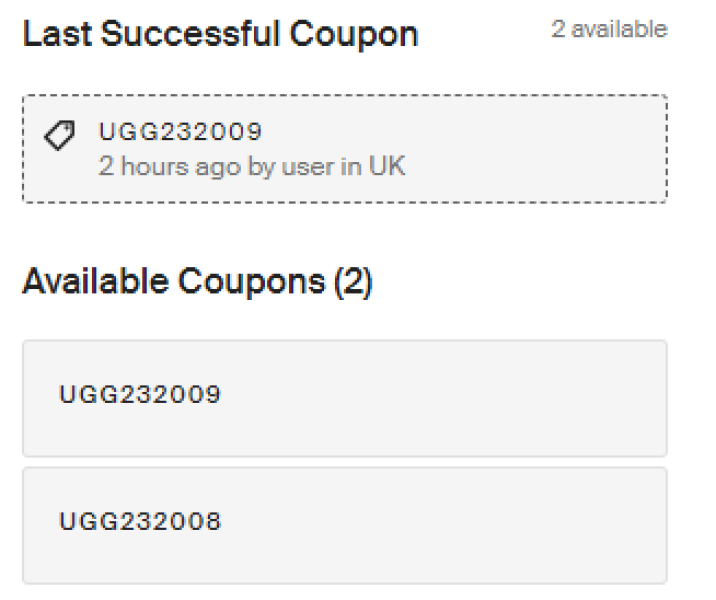Click "2 hours ago by user in UK" text
The height and width of the screenshot is (600, 716).
251,166
